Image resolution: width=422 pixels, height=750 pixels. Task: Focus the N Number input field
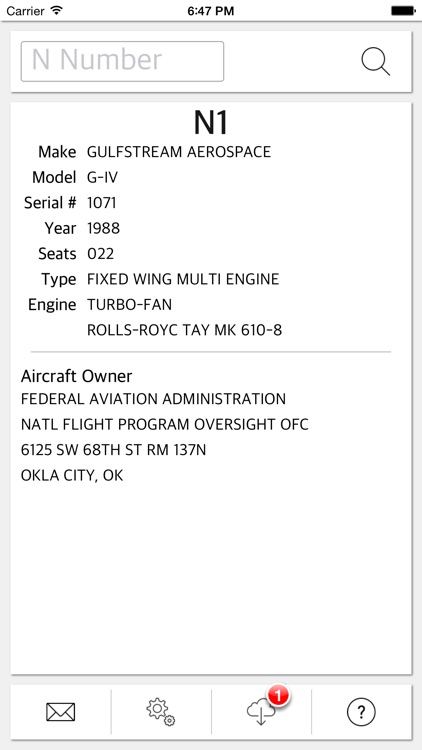(x=122, y=61)
